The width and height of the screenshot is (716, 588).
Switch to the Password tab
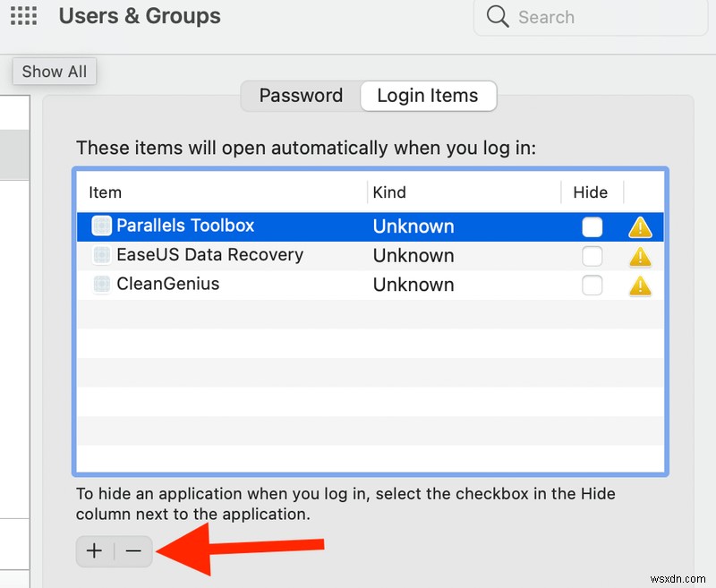(x=300, y=95)
